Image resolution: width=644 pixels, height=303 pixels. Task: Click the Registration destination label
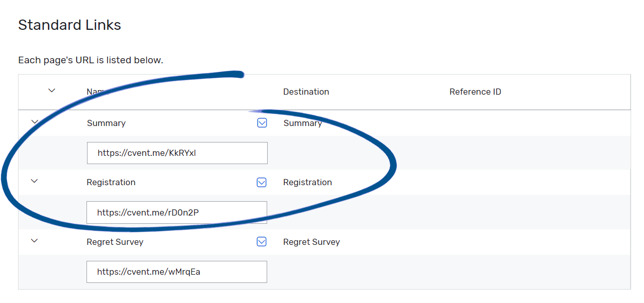[308, 182]
